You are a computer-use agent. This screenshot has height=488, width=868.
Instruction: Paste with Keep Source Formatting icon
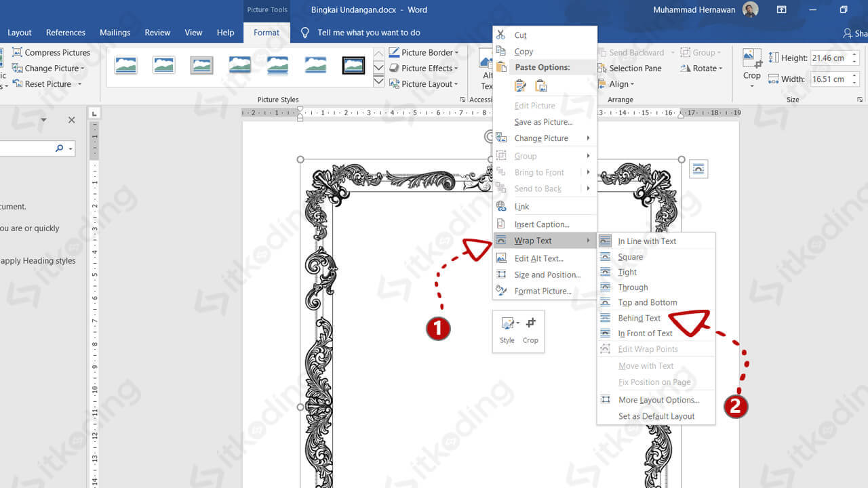520,86
